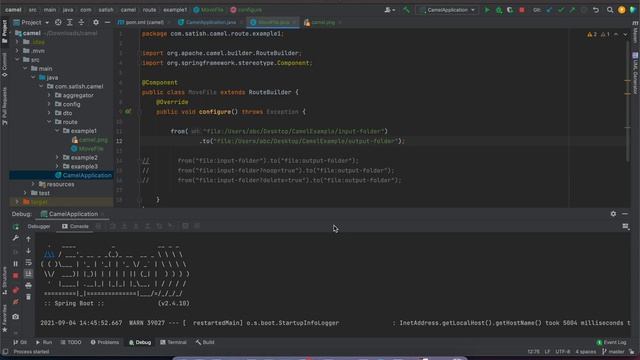The width and height of the screenshot is (640, 360).
Task: Toggle soft-wrap in the console
Action: (x=28, y=262)
